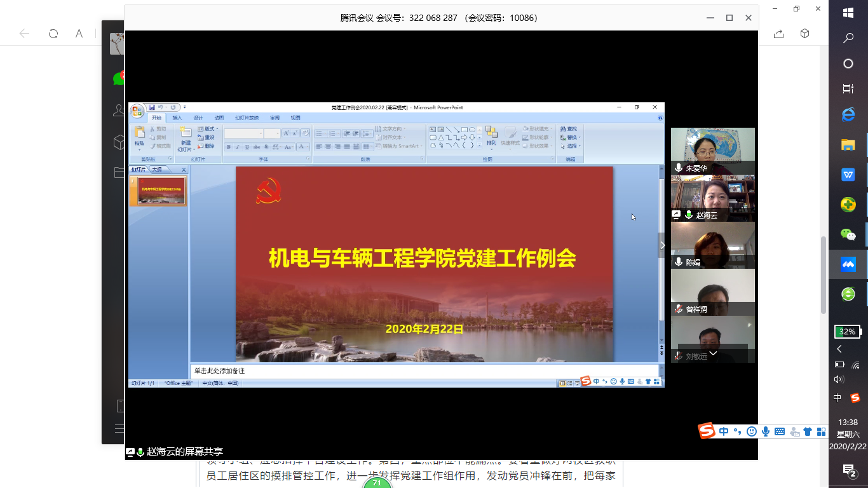Click the New Slide (新建幻灯片) icon

tap(185, 135)
